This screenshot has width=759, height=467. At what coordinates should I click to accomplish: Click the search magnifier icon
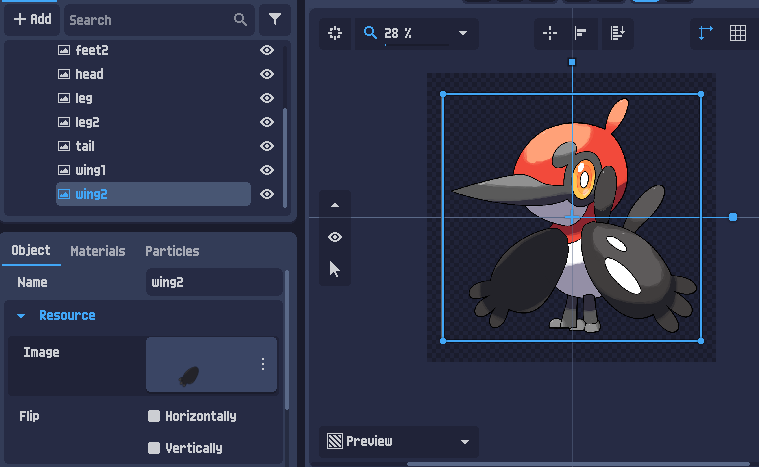240,20
